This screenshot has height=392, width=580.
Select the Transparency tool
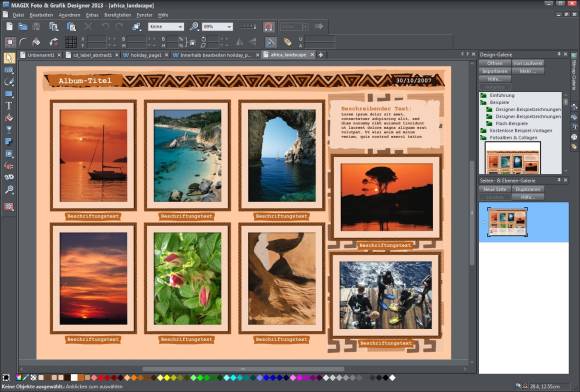coord(9,130)
